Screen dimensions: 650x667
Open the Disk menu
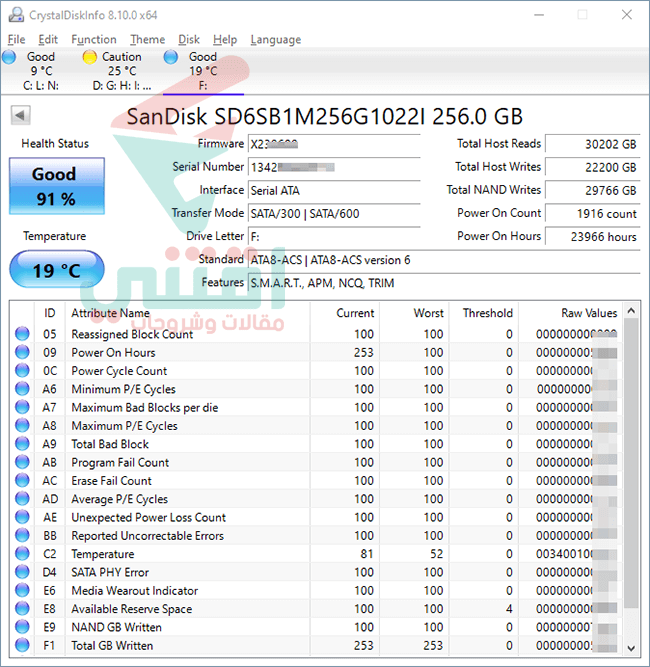tap(189, 40)
